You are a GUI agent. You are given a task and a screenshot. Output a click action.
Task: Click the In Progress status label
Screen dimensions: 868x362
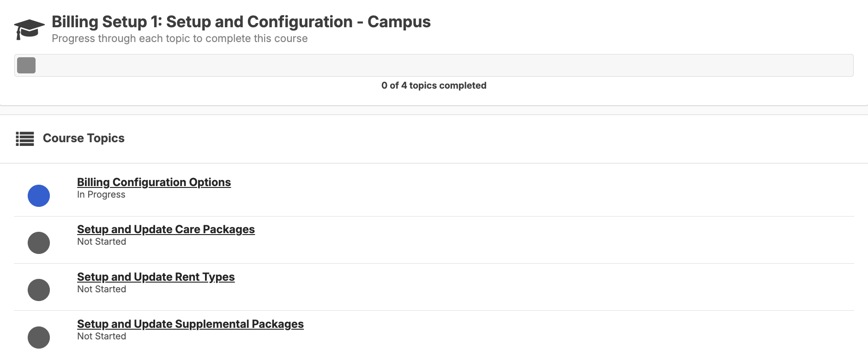point(101,194)
